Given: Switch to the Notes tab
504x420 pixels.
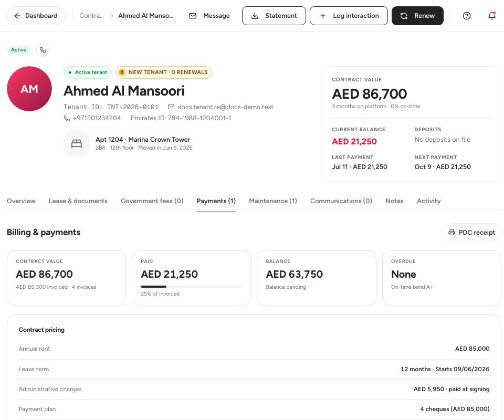Looking at the screenshot, I should click(x=394, y=201).
